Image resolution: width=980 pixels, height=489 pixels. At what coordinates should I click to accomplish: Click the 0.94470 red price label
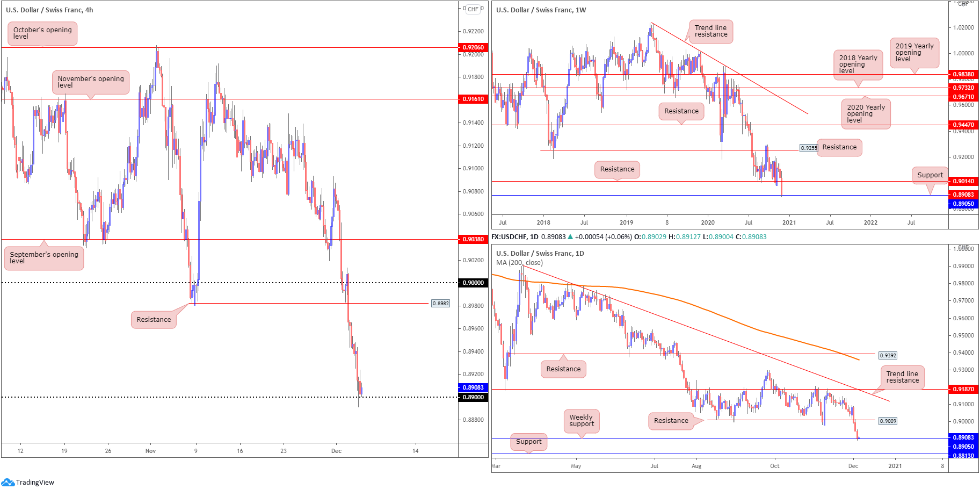(963, 125)
